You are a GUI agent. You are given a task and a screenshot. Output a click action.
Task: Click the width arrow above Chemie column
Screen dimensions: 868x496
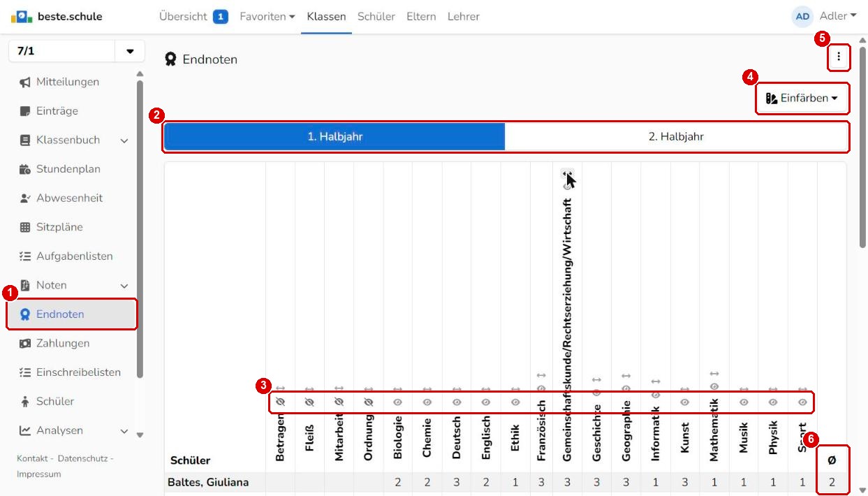[x=427, y=389]
